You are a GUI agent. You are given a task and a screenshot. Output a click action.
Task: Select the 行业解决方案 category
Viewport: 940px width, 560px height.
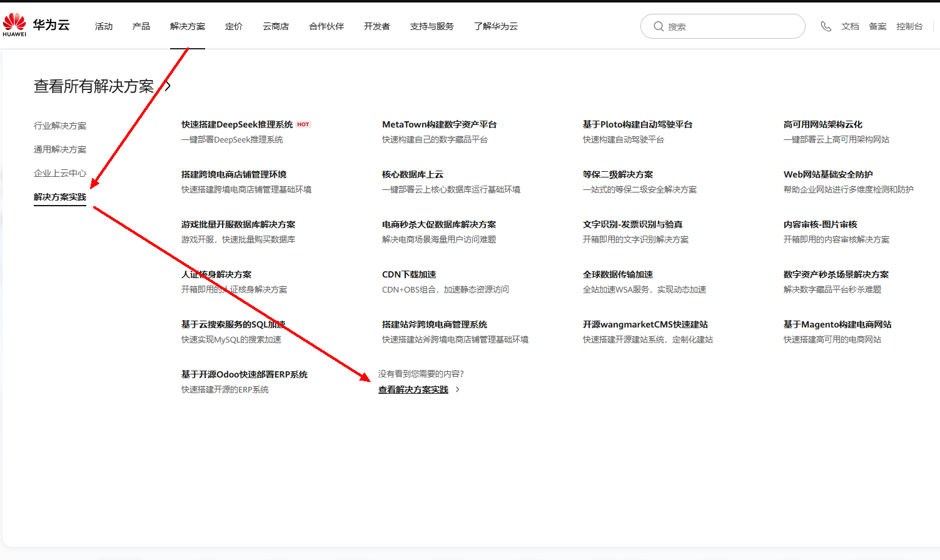[60, 126]
